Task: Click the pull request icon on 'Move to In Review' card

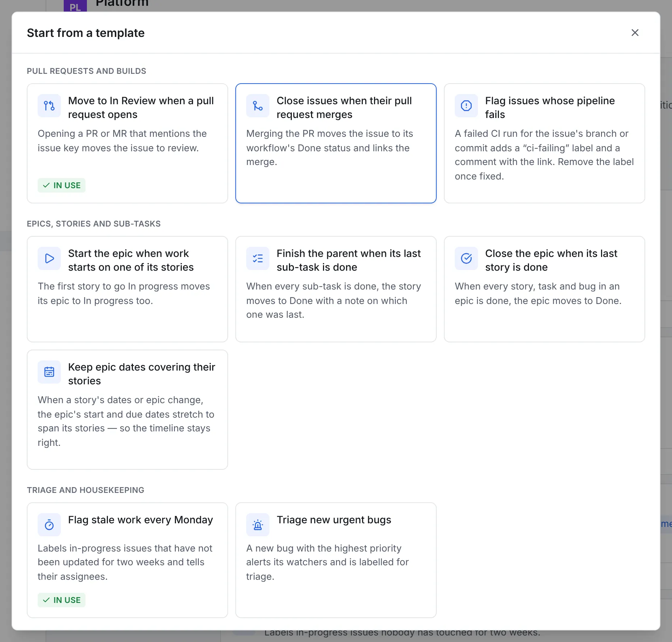Action: tap(49, 106)
